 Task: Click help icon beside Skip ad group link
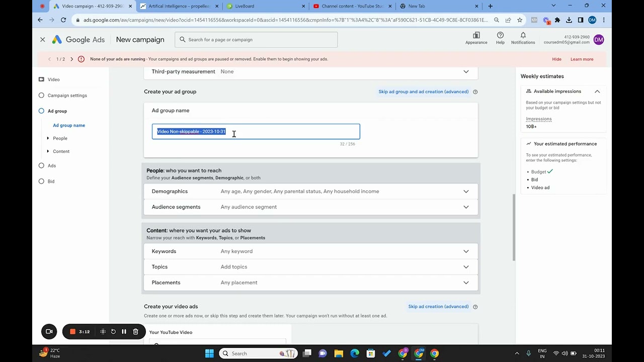pyautogui.click(x=475, y=92)
